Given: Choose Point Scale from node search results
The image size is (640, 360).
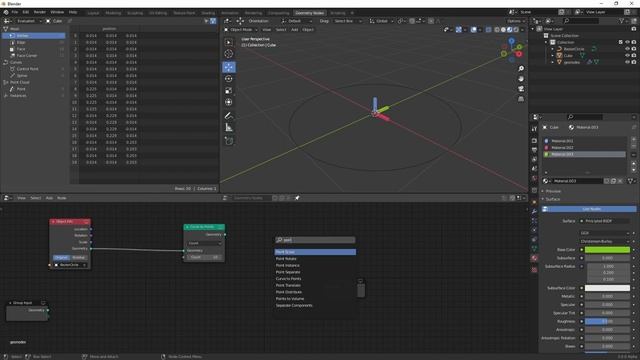Looking at the screenshot, I should click(315, 252).
